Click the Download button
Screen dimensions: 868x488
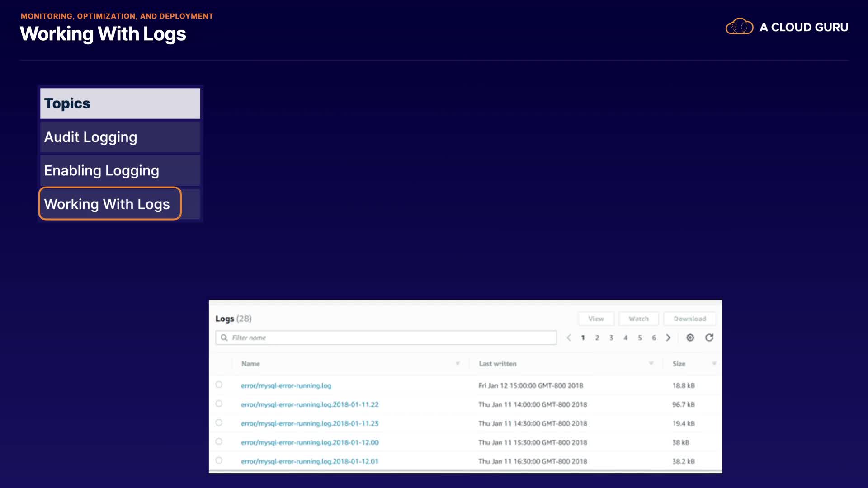point(689,319)
